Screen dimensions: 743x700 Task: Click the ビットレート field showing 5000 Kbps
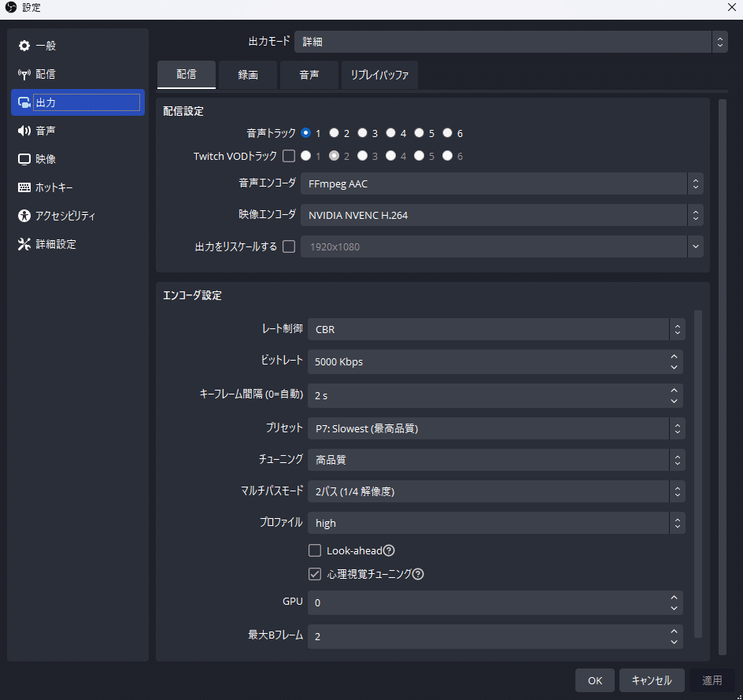[495, 361]
